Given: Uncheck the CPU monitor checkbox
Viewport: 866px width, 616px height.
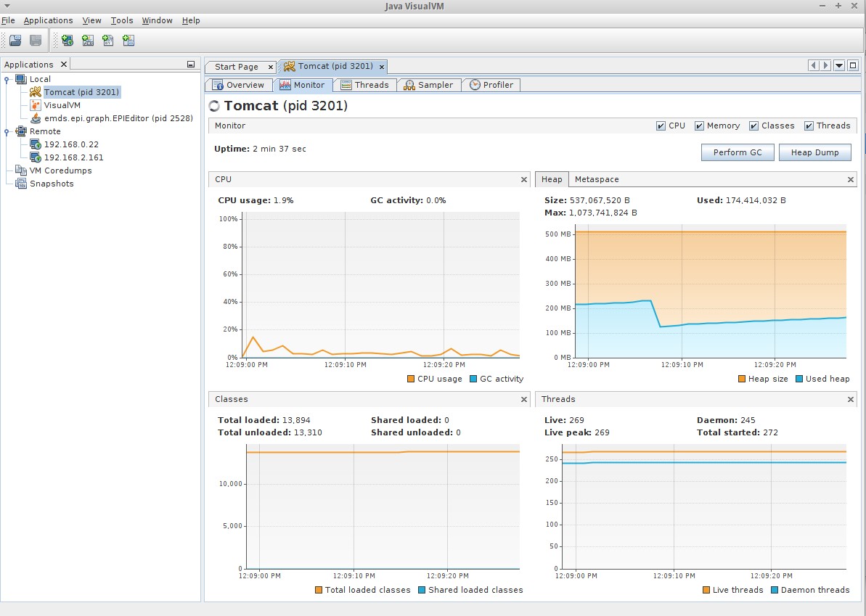Looking at the screenshot, I should tap(661, 126).
